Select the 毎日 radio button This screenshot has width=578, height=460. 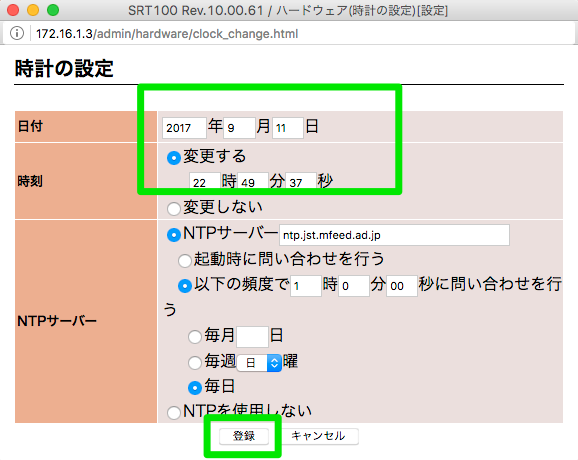click(195, 387)
